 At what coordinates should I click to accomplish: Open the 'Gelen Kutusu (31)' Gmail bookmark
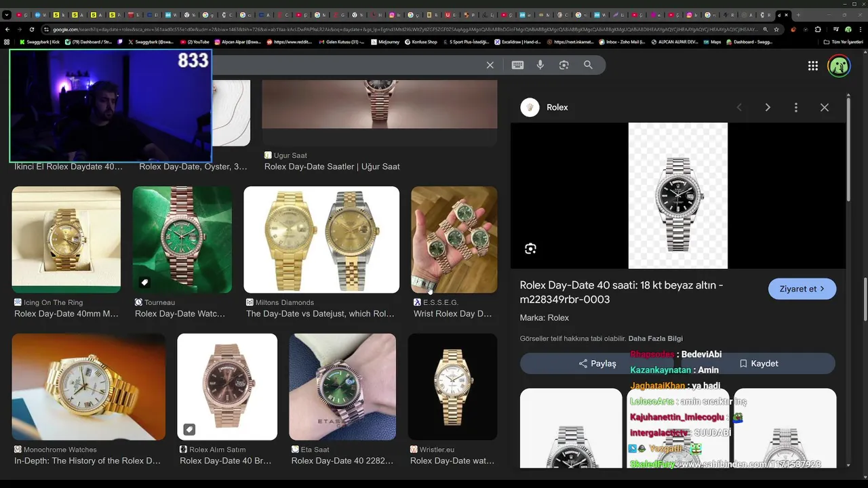[x=342, y=42]
